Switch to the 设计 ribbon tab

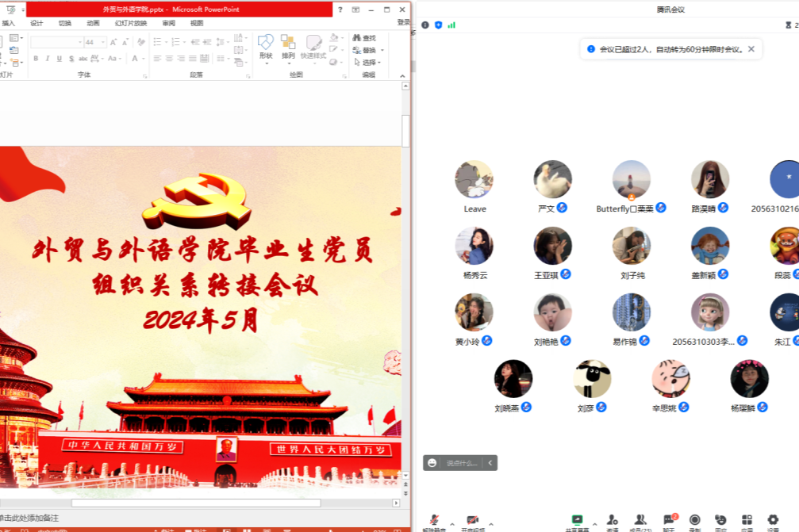[36, 23]
